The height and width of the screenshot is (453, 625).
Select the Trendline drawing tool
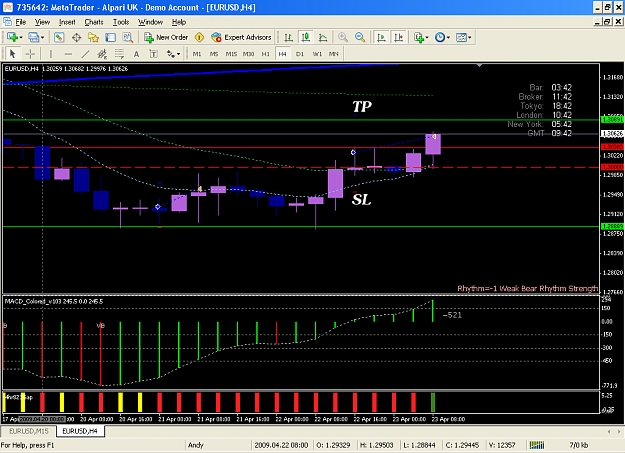[x=85, y=54]
